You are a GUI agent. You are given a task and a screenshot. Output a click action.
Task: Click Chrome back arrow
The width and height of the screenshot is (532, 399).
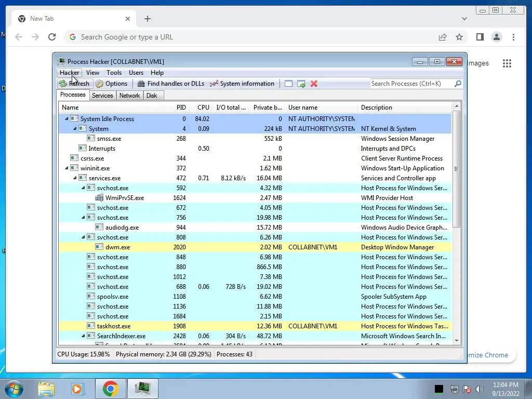pos(19,37)
